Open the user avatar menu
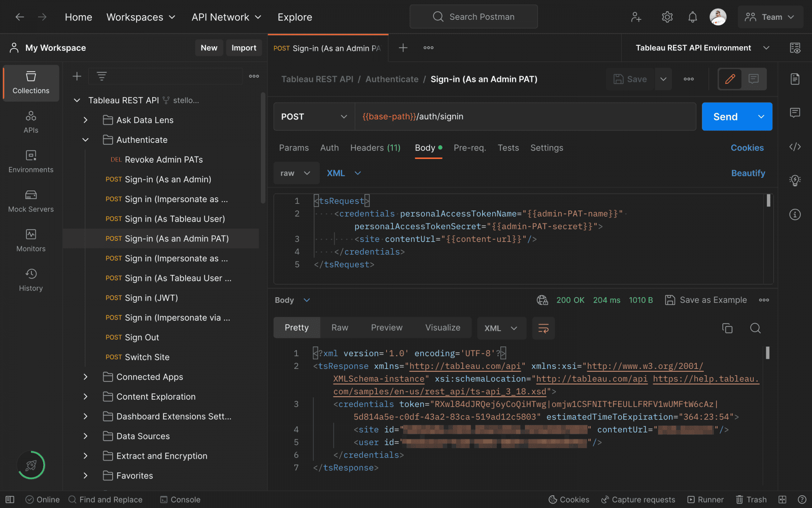Viewport: 812px width, 508px height. pyautogui.click(x=718, y=17)
